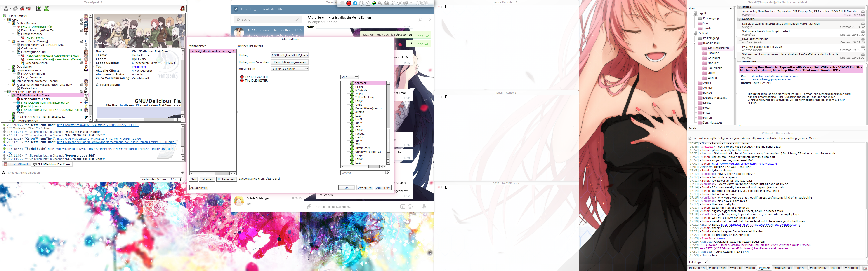Collapse OHL channel in TeamSpeak tree
Viewport: 868px width, 271px height.
point(4,19)
